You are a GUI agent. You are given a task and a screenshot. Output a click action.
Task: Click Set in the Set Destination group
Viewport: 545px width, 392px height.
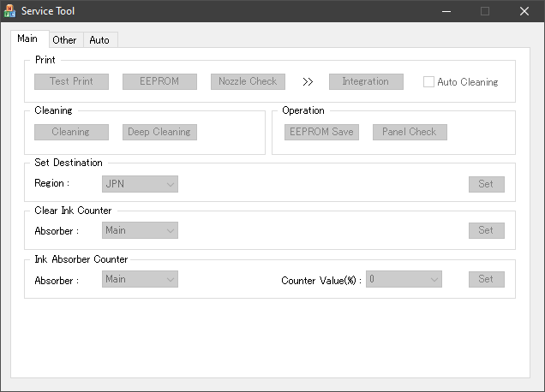[486, 184]
